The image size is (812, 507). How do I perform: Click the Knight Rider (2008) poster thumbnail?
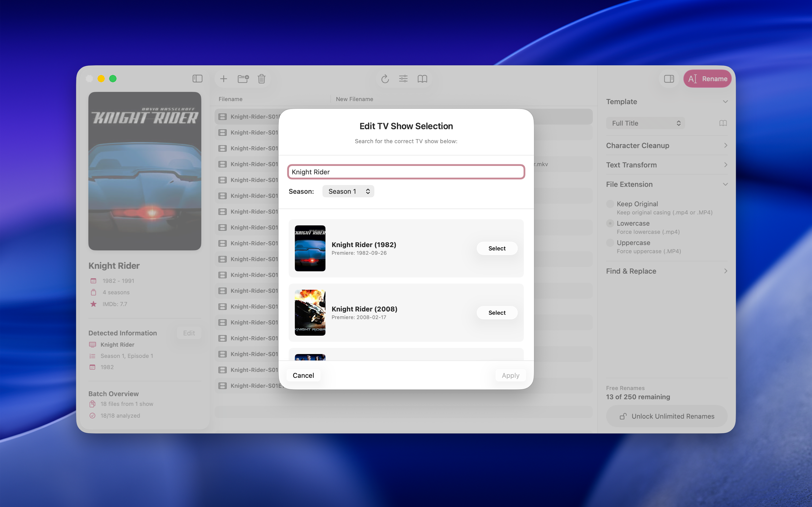coord(310,313)
